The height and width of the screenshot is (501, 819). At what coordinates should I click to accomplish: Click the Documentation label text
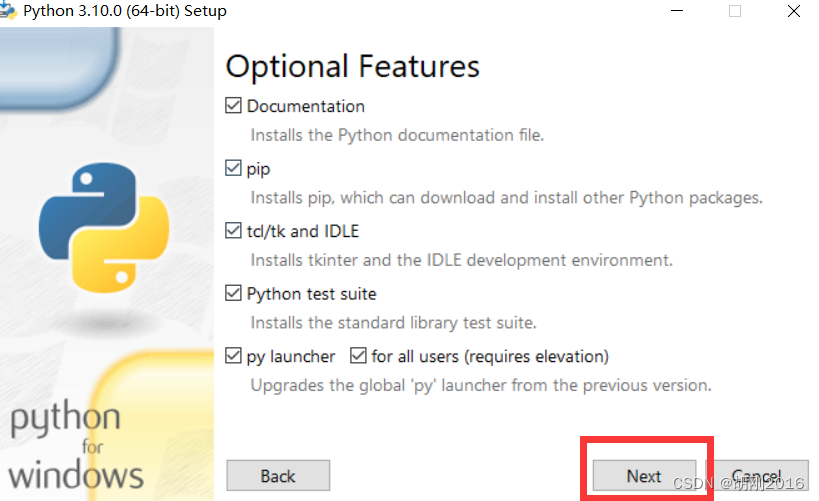click(x=306, y=106)
